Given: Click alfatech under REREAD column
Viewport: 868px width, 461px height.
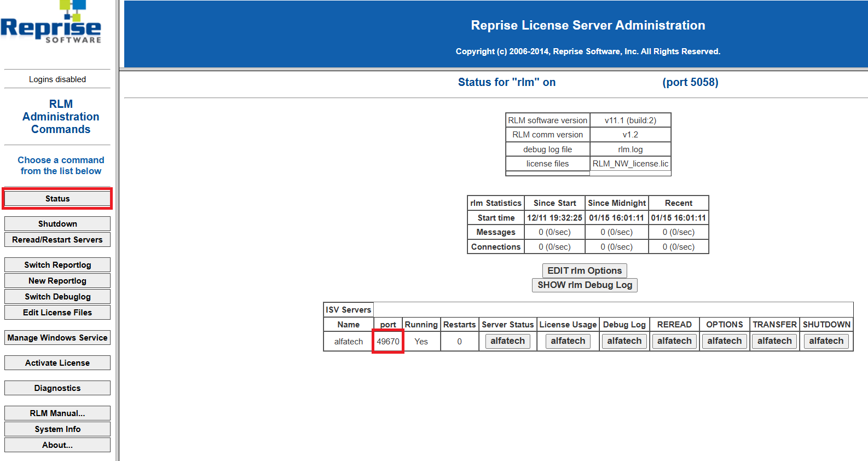Looking at the screenshot, I should (674, 341).
